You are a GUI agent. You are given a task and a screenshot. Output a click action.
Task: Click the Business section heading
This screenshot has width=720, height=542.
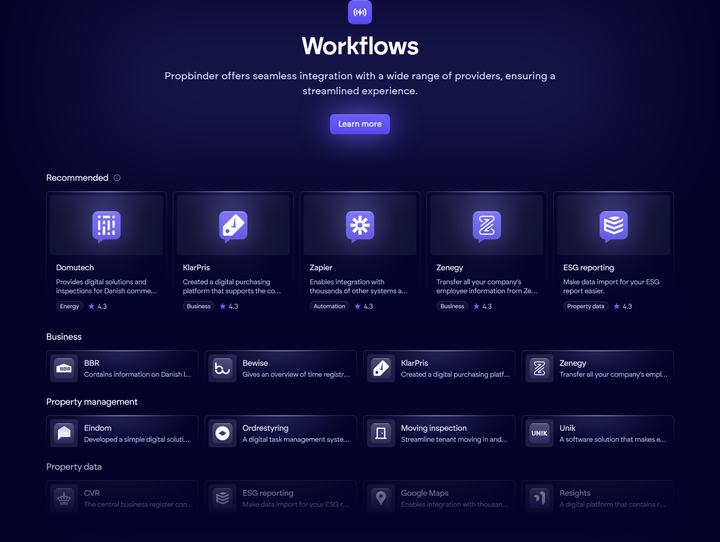pyautogui.click(x=64, y=337)
